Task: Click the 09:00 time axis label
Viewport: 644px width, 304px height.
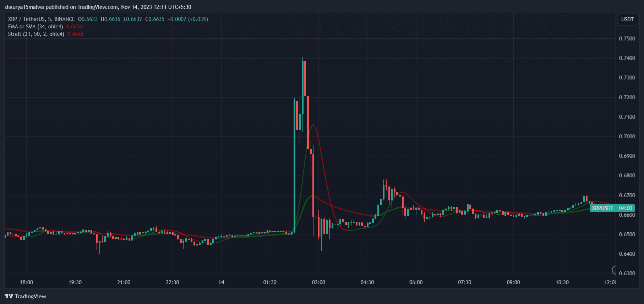Action: 513,282
